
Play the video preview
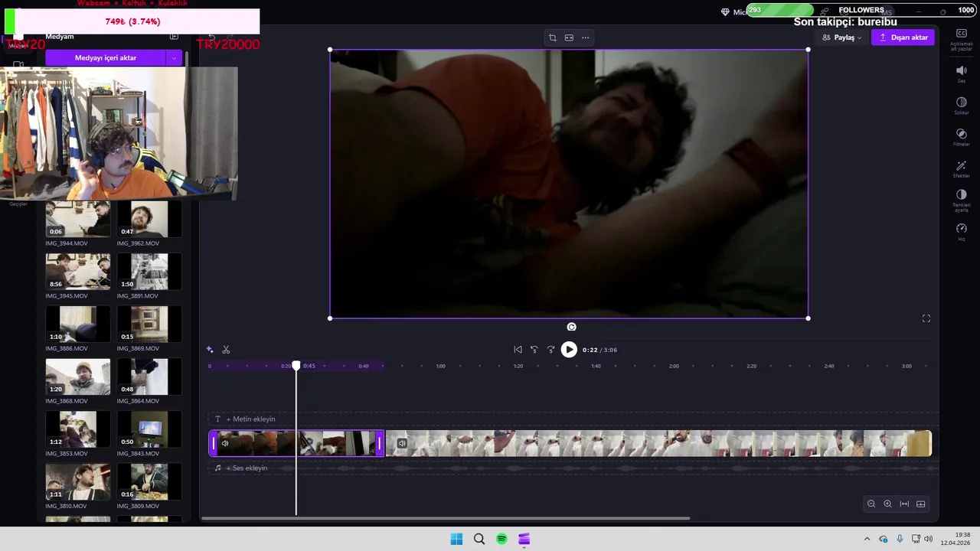click(569, 350)
